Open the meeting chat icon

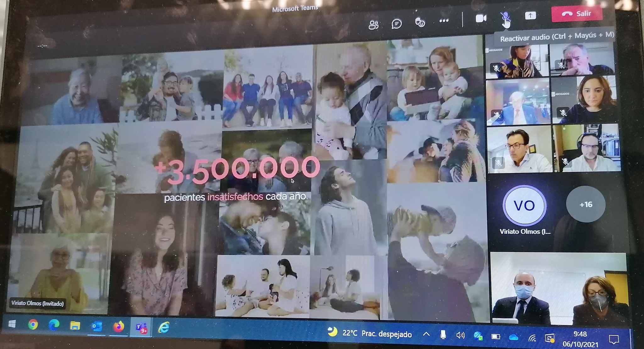pos(397,24)
